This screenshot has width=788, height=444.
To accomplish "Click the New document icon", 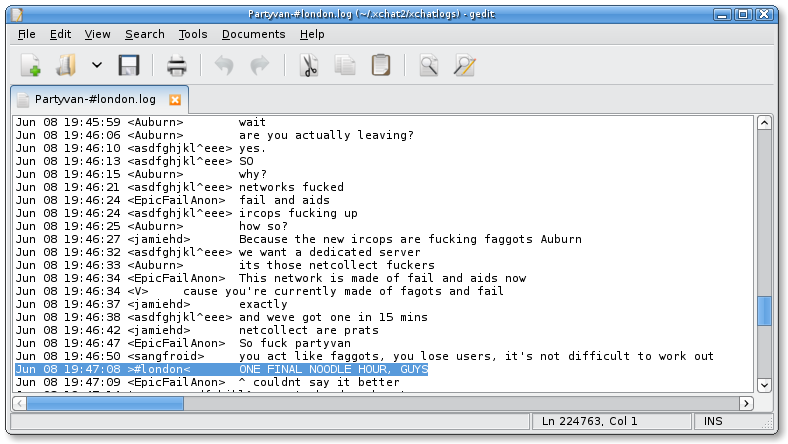I will pyautogui.click(x=31, y=66).
